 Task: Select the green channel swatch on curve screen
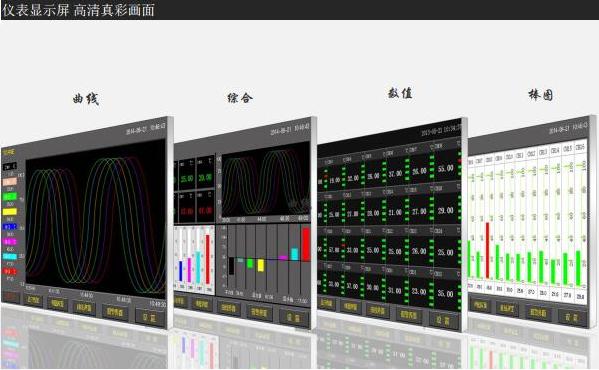click(x=10, y=197)
